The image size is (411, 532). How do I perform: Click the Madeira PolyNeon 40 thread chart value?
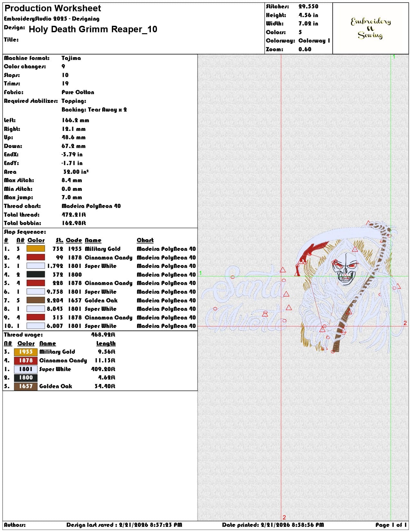click(91, 206)
